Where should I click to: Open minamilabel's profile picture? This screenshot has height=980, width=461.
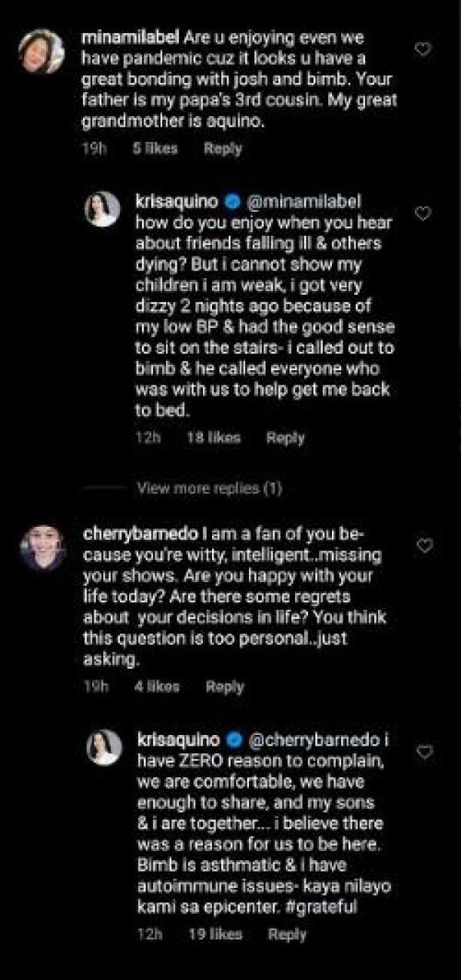[x=42, y=52]
